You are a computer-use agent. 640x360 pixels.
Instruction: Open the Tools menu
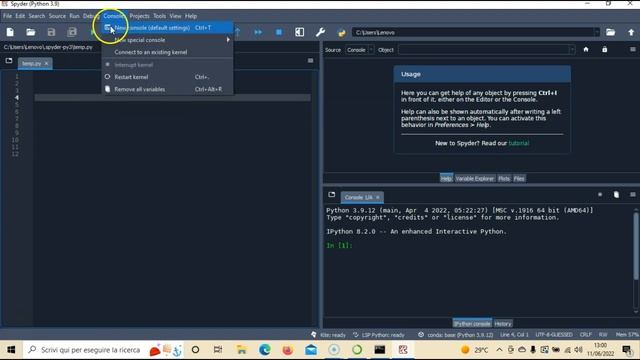pyautogui.click(x=160, y=16)
